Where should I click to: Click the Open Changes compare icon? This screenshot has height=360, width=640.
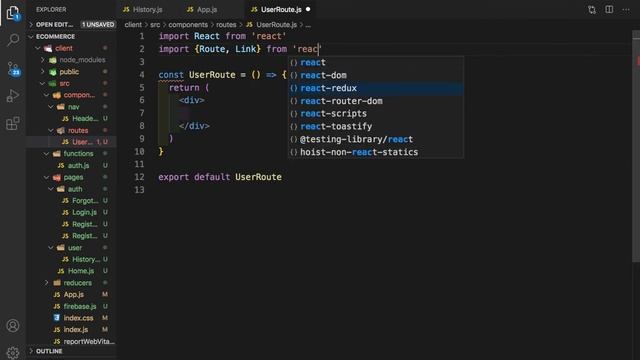tap(592, 9)
